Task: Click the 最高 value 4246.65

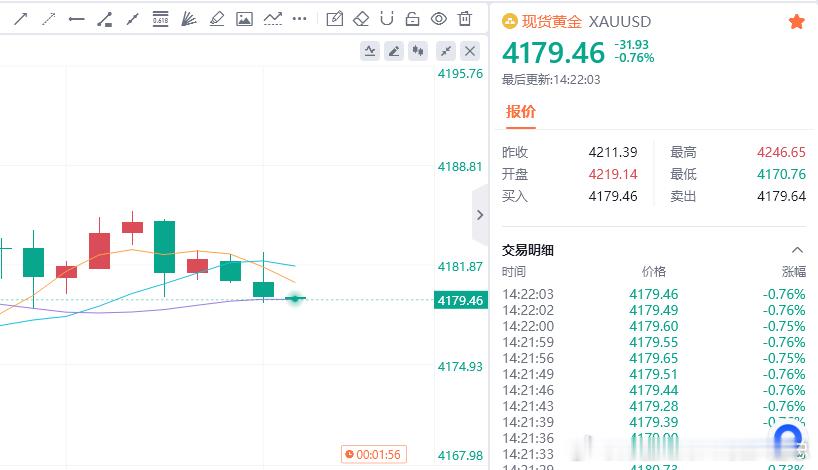Action: click(x=781, y=152)
